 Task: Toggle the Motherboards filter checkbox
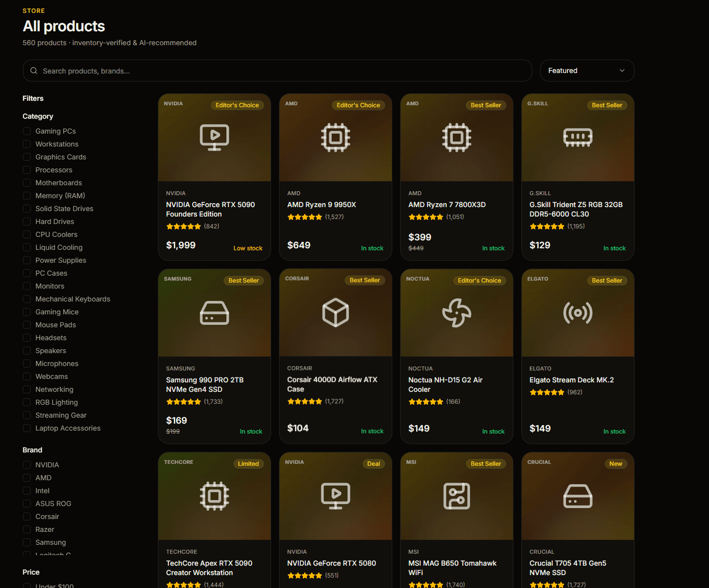pos(27,183)
